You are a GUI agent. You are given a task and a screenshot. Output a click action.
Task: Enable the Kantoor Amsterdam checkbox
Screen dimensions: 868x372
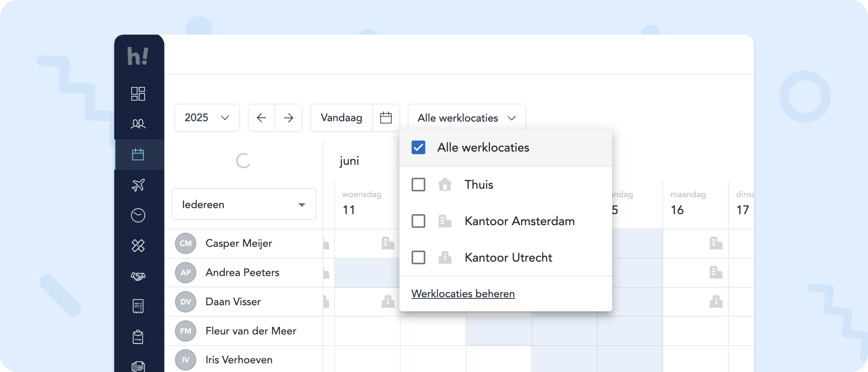[418, 221]
